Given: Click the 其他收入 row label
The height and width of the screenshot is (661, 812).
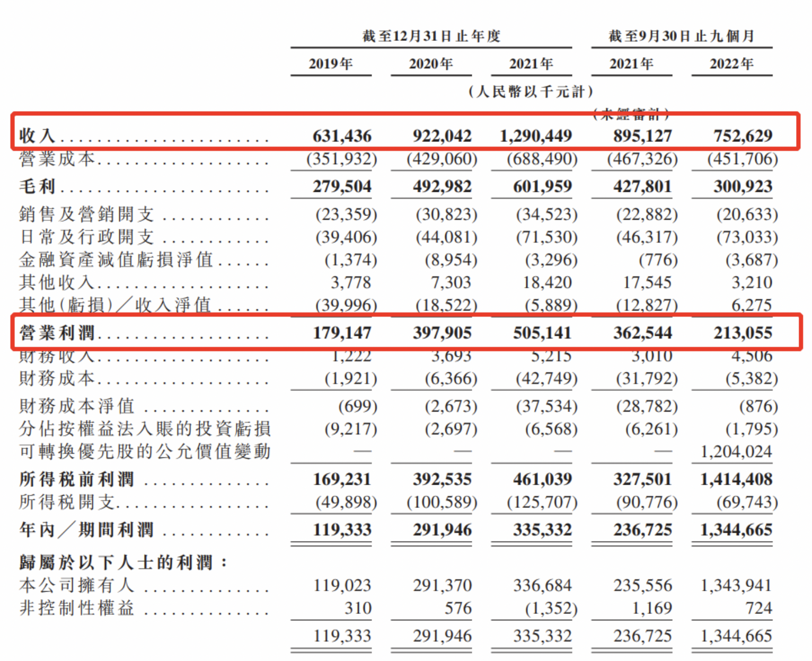Looking at the screenshot, I should click(x=57, y=282).
